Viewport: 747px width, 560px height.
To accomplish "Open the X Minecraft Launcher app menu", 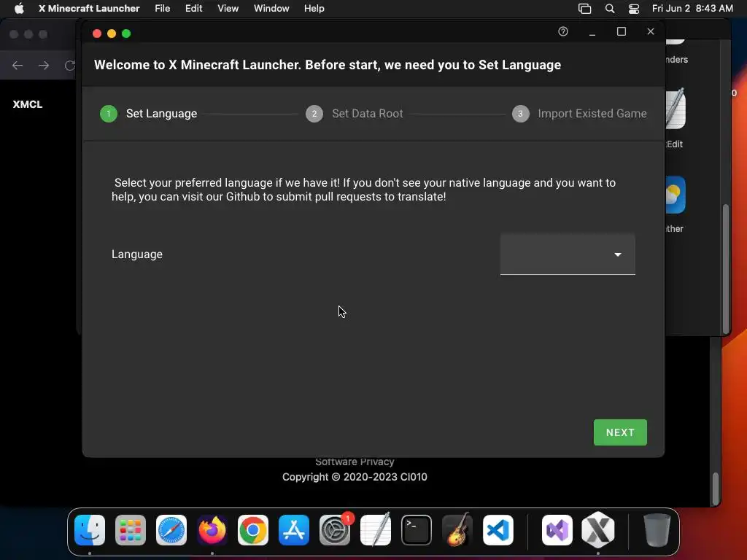I will coord(89,9).
